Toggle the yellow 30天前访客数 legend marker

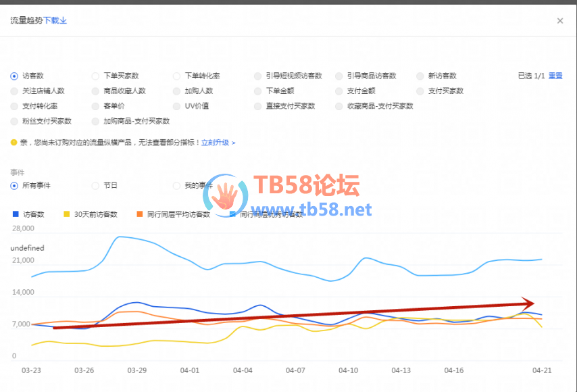point(66,214)
